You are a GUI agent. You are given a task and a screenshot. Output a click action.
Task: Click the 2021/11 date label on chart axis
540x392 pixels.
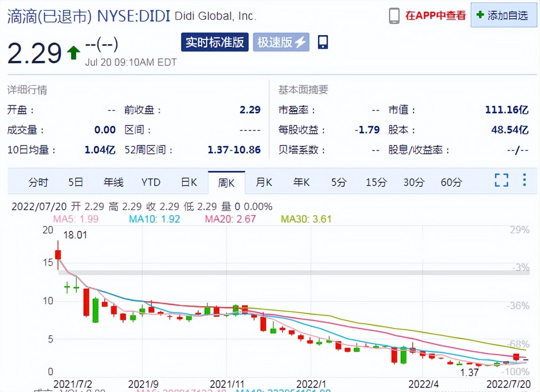227,384
